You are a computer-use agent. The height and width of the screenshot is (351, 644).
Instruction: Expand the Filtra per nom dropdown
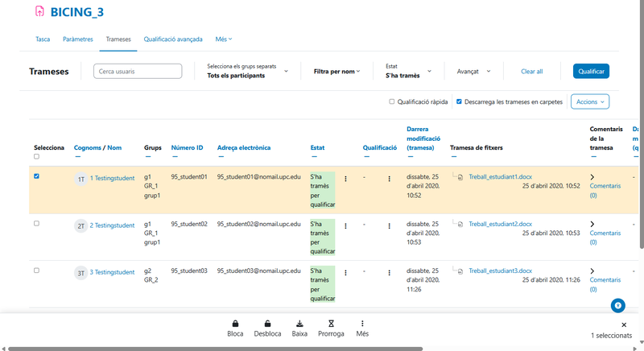point(336,72)
